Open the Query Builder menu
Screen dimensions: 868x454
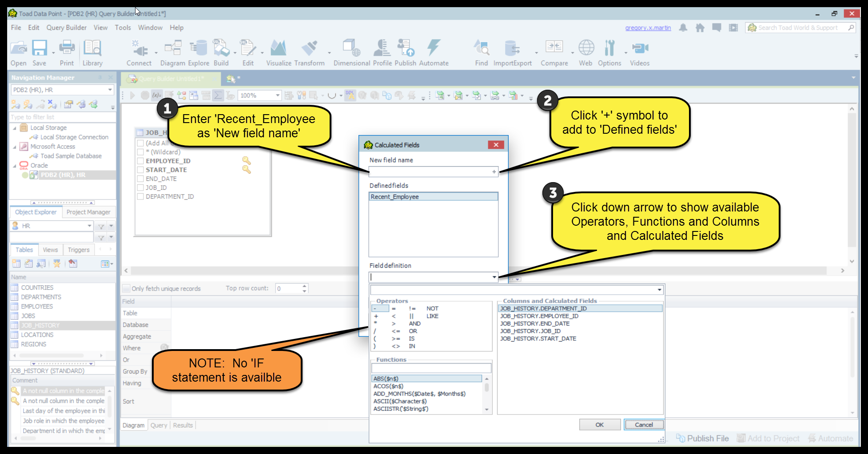click(x=67, y=28)
